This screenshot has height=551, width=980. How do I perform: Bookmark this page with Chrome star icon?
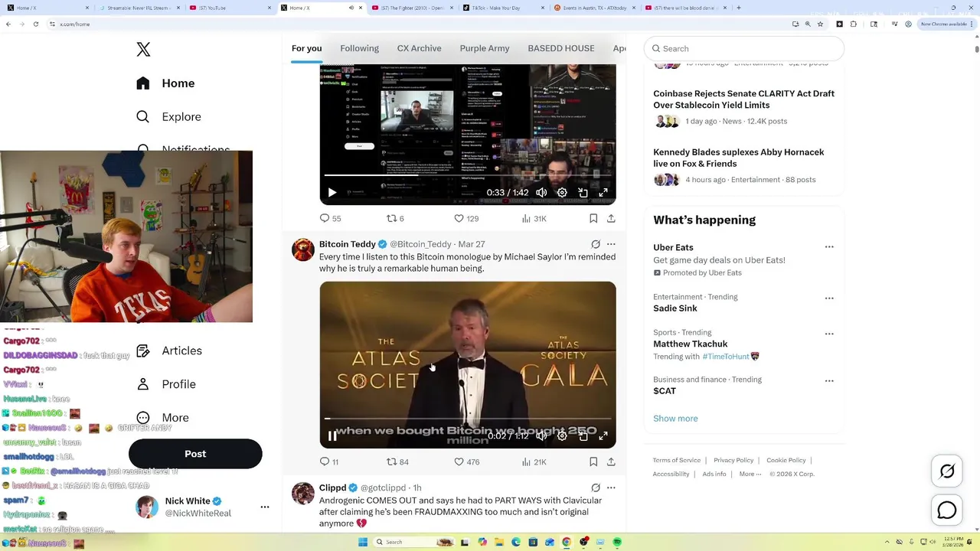[820, 24]
